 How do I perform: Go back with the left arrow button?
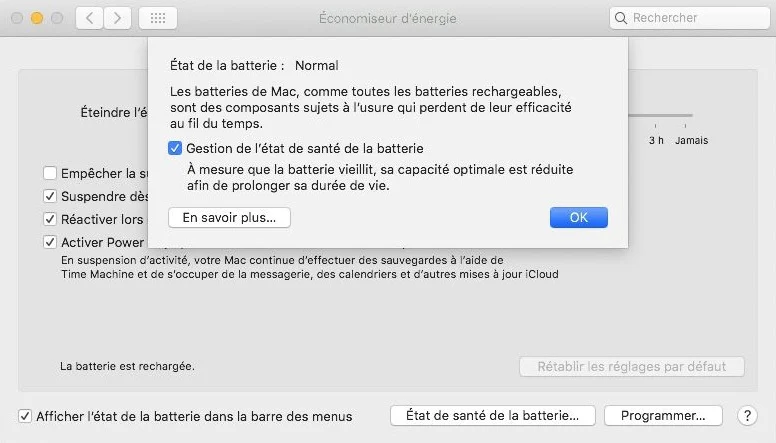pos(90,18)
